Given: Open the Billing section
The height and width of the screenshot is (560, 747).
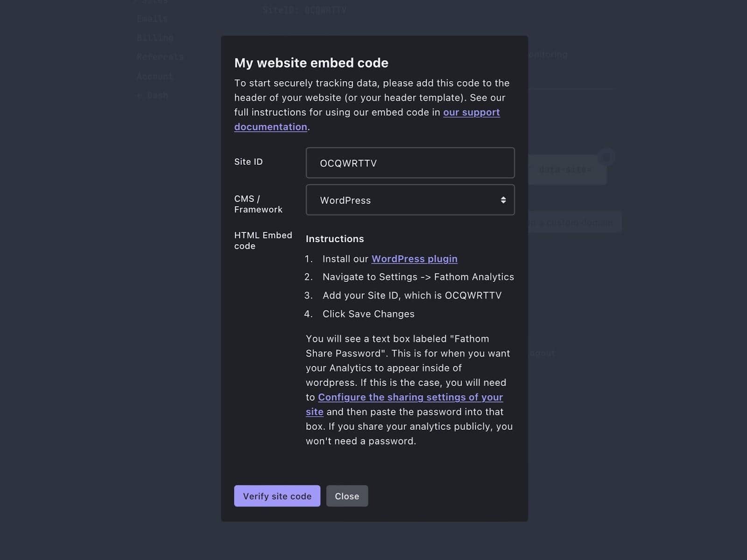Looking at the screenshot, I should pyautogui.click(x=155, y=38).
